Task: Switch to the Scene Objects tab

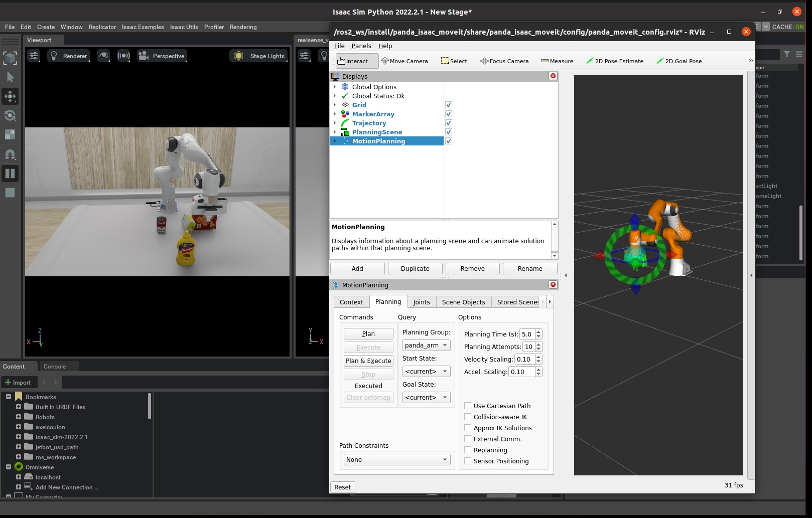Action: pyautogui.click(x=463, y=302)
